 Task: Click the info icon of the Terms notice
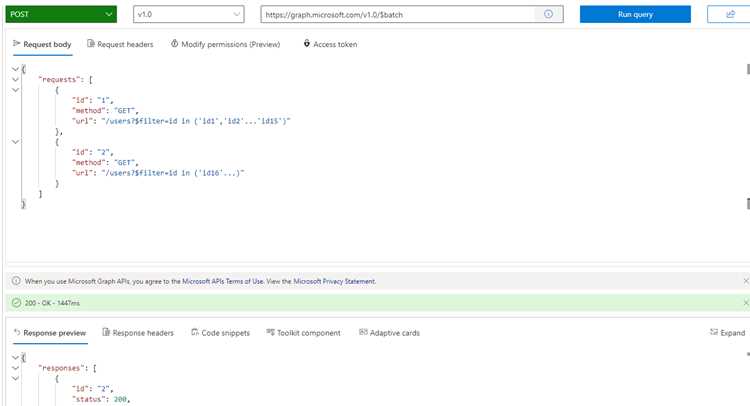[x=16, y=281]
